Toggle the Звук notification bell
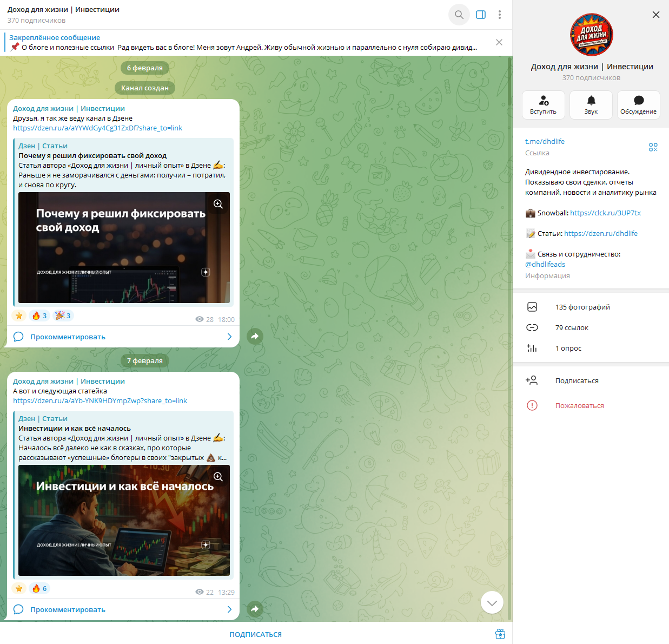This screenshot has height=644, width=669. (x=591, y=105)
